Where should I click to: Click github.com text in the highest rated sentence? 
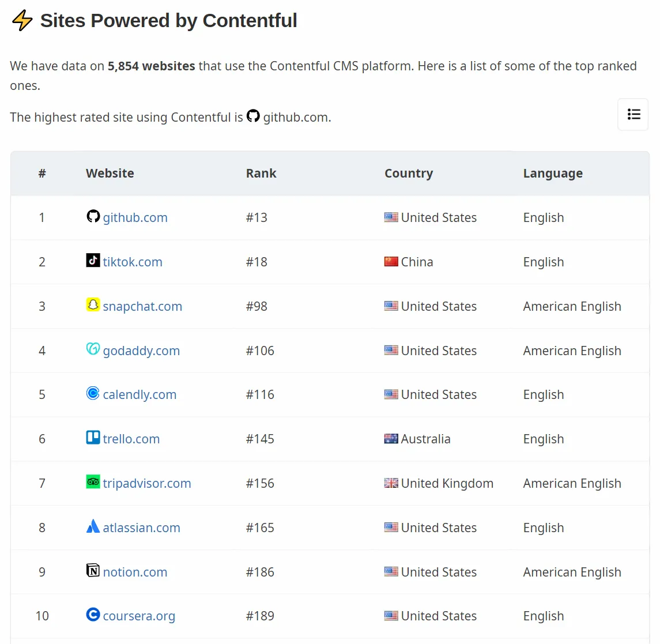pos(296,118)
